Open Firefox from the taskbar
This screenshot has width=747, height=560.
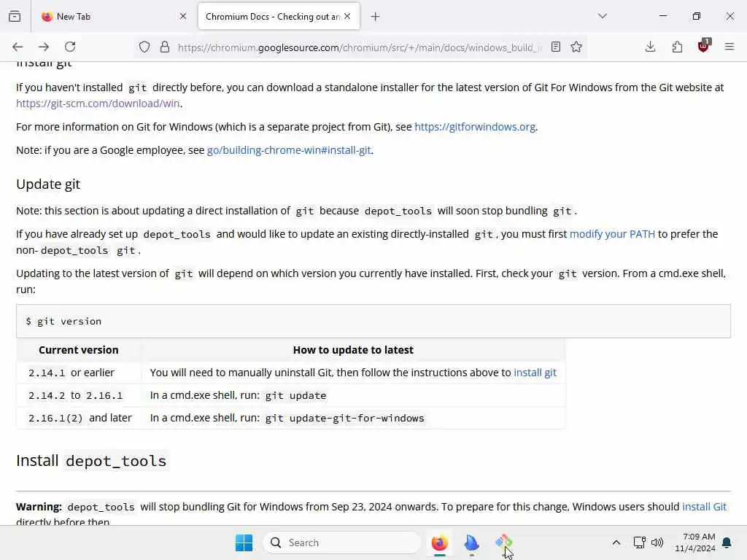pyautogui.click(x=439, y=542)
